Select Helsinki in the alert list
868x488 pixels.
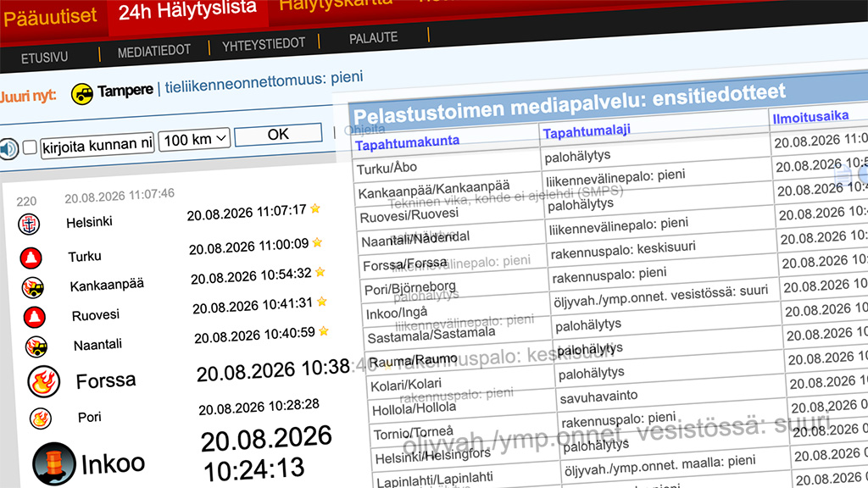89,223
